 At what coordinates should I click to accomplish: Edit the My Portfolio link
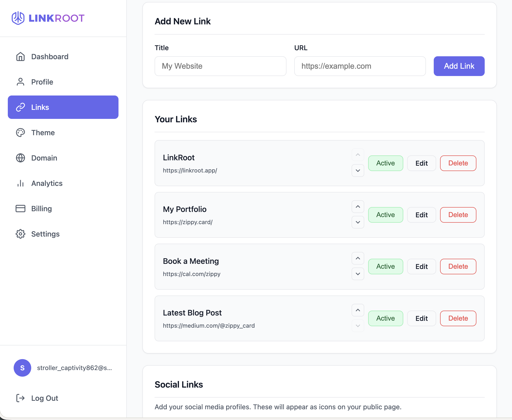[x=422, y=215]
